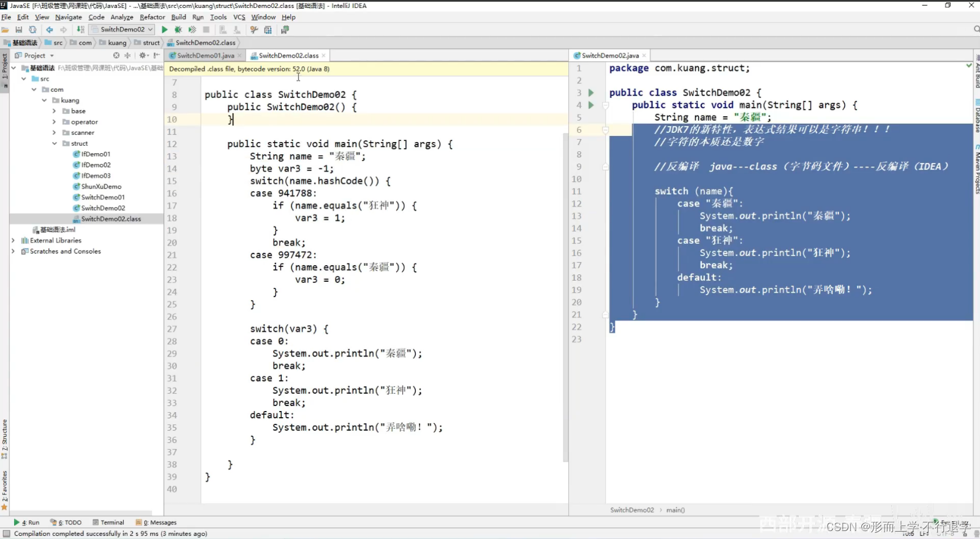Viewport: 980px width, 539px height.
Task: Open the File menu
Action: pyautogui.click(x=6, y=17)
